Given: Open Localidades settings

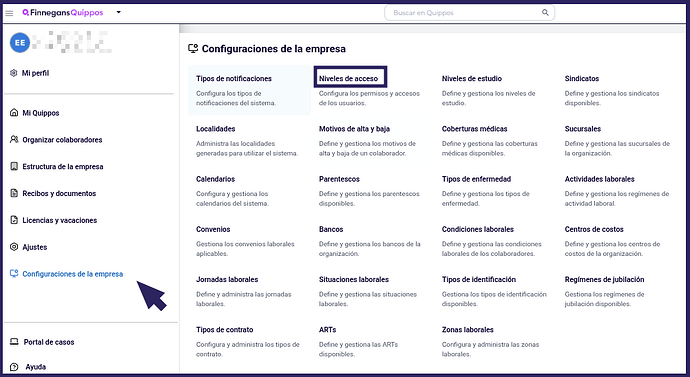Looking at the screenshot, I should [216, 129].
